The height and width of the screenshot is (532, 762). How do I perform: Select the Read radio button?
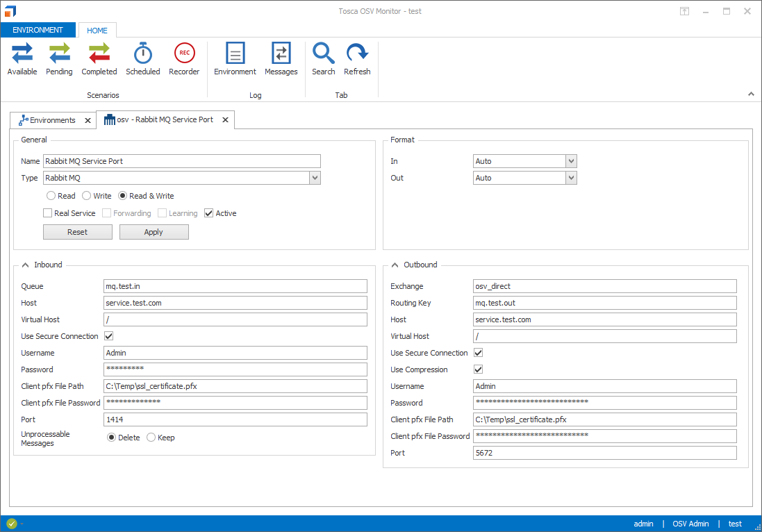(x=51, y=196)
